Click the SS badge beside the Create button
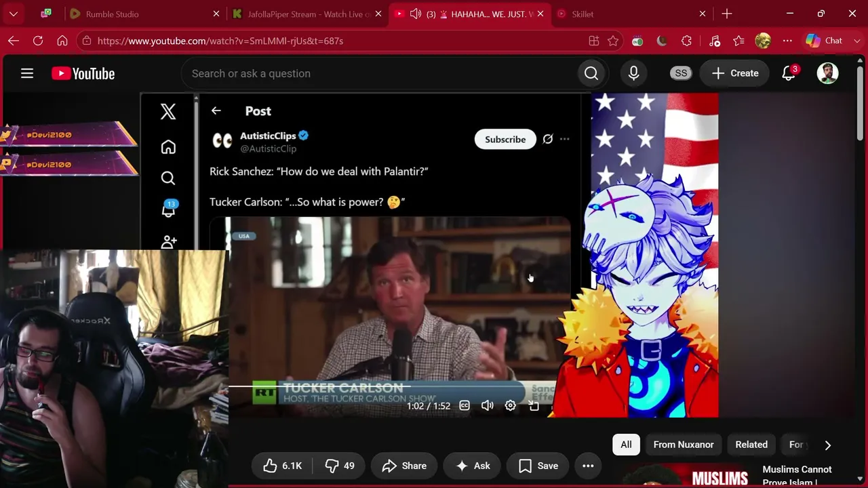868x488 pixels. click(680, 73)
